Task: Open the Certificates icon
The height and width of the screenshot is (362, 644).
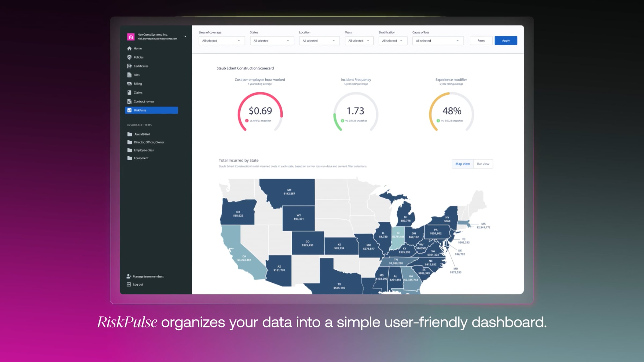Action: pyautogui.click(x=129, y=66)
